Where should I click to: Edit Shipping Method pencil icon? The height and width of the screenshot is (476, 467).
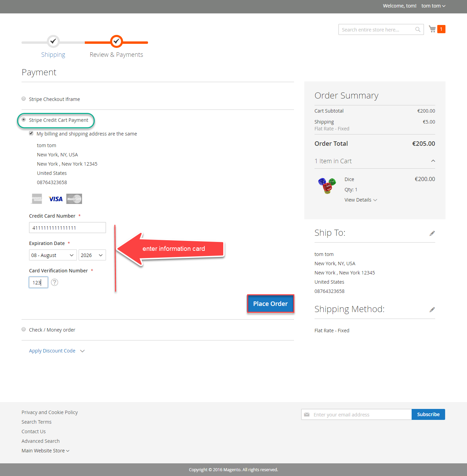(x=432, y=310)
